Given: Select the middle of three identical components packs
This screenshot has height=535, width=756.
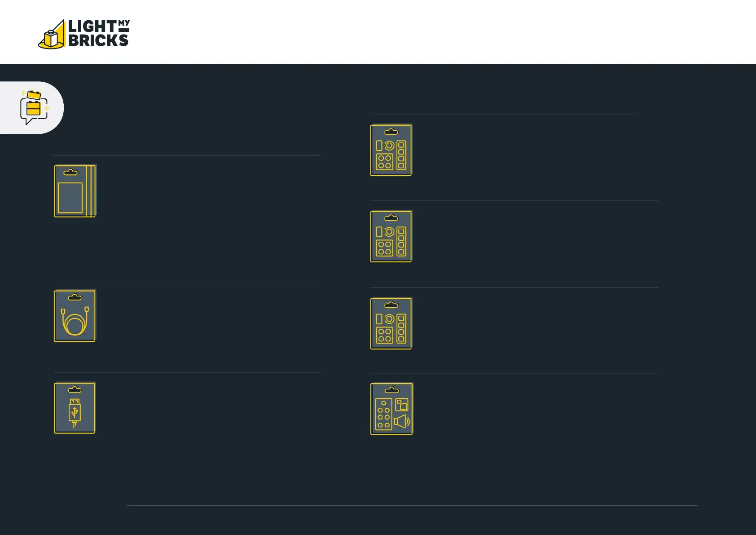Looking at the screenshot, I should click(391, 236).
